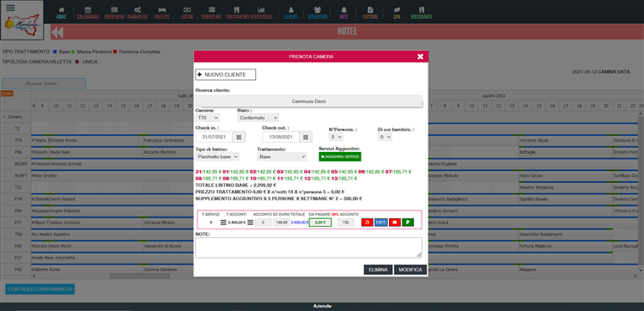Image resolution: width=644 pixels, height=311 pixels.
Task: Open Trattamenti section
Action: (237, 13)
